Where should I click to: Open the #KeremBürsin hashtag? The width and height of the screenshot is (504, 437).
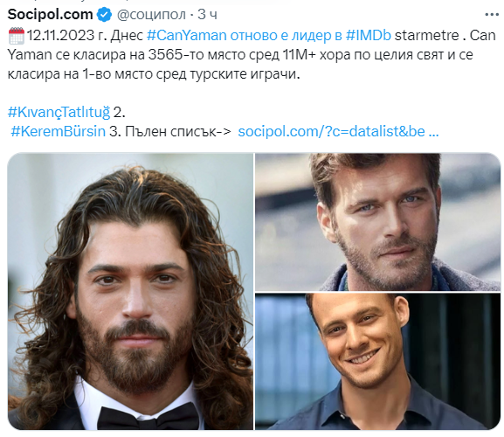coord(59,131)
